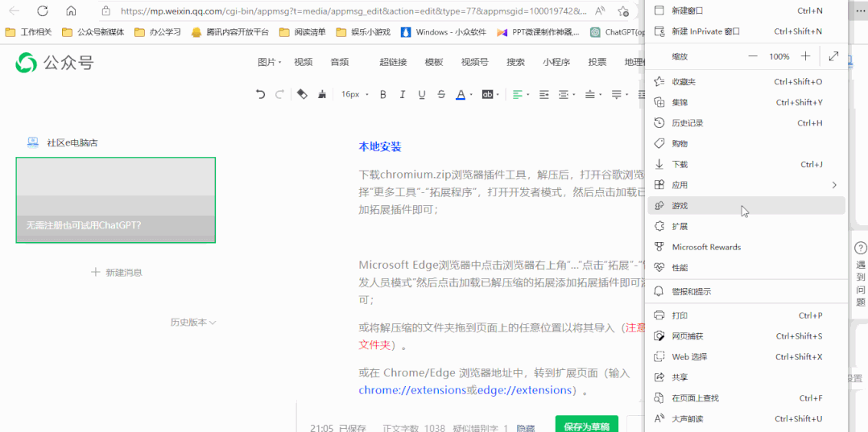The image size is (868, 432).
Task: Open the Windows - 小众软件 bookmark
Action: pyautogui.click(x=444, y=32)
